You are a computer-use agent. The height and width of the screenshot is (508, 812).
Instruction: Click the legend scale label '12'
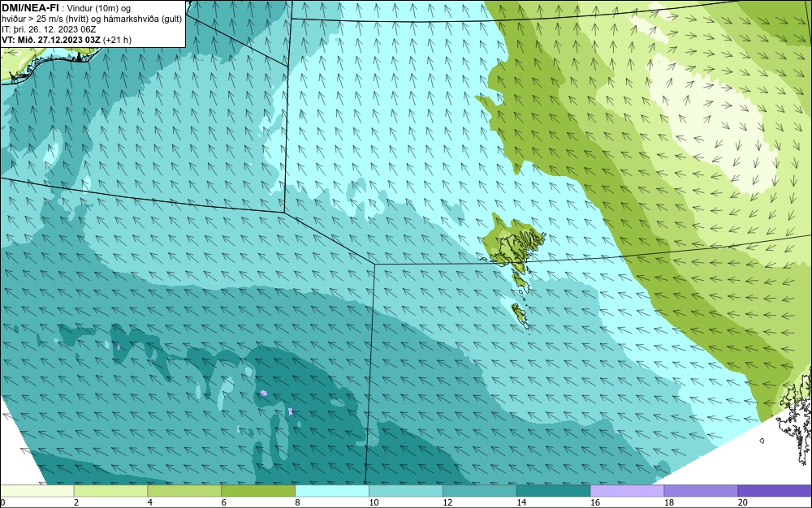[447, 502]
